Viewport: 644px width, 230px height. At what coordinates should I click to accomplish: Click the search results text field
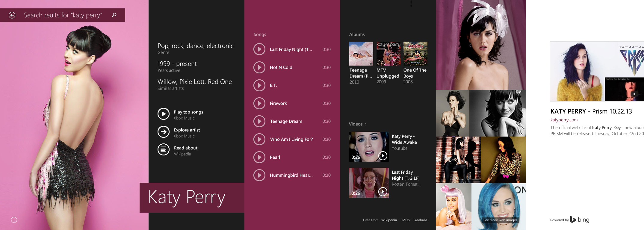click(63, 15)
